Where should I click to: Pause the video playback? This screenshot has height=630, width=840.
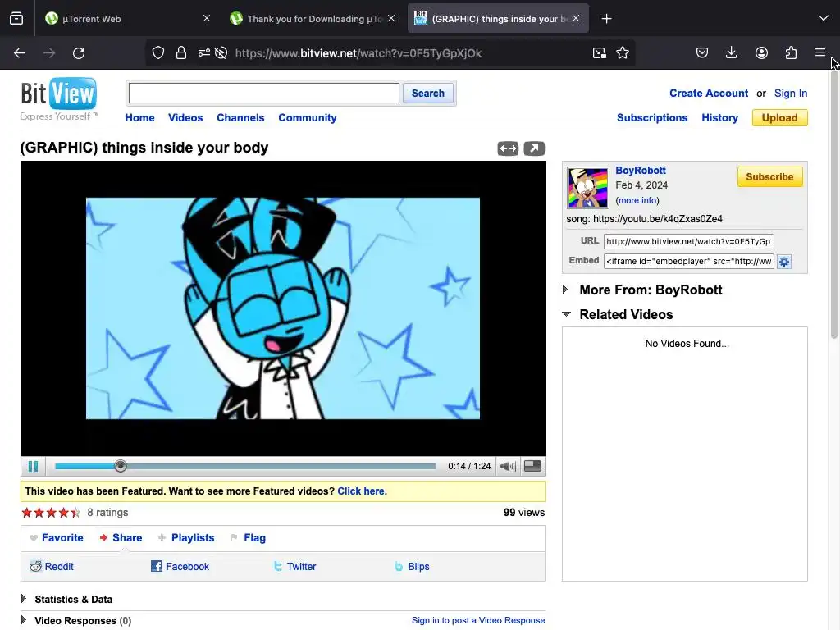33,466
